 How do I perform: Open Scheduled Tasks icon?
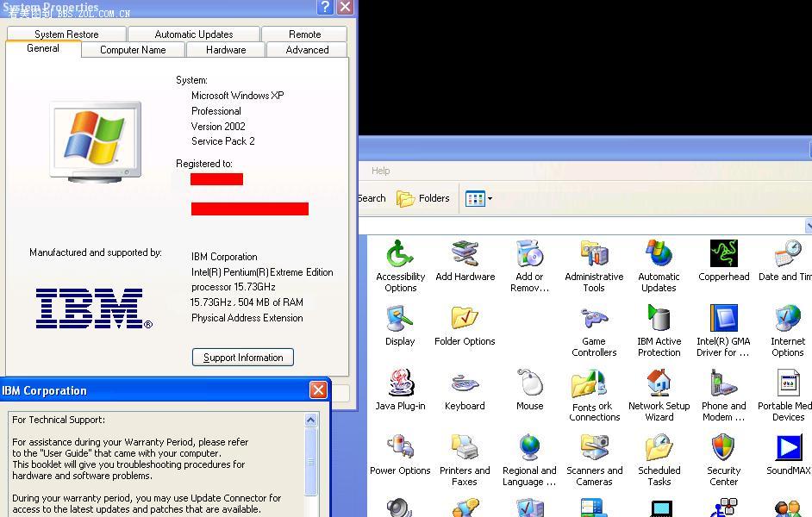659,449
